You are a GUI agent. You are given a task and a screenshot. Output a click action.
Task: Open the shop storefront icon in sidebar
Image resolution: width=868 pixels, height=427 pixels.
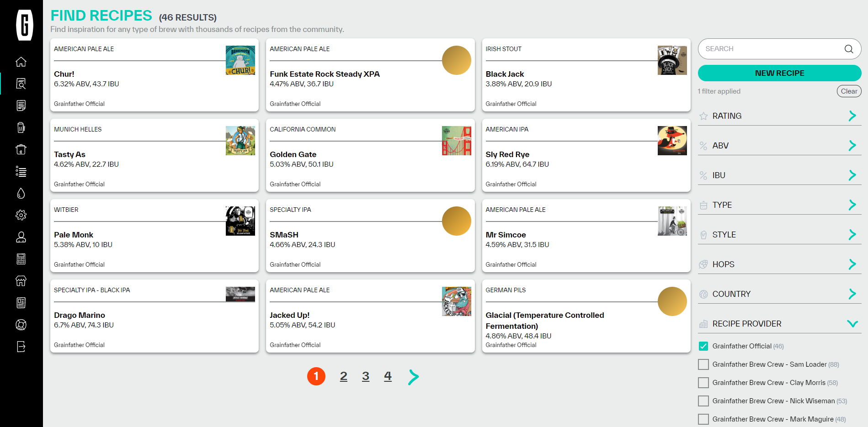coord(21,281)
